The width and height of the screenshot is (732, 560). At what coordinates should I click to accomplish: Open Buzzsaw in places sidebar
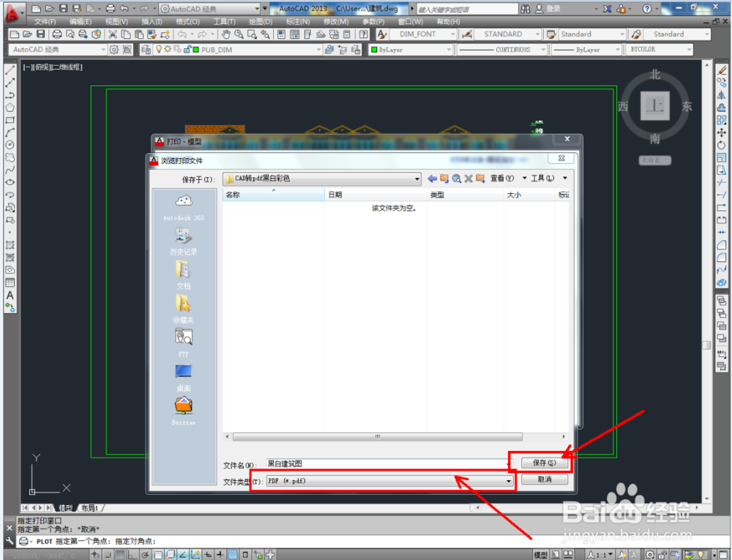click(x=184, y=411)
